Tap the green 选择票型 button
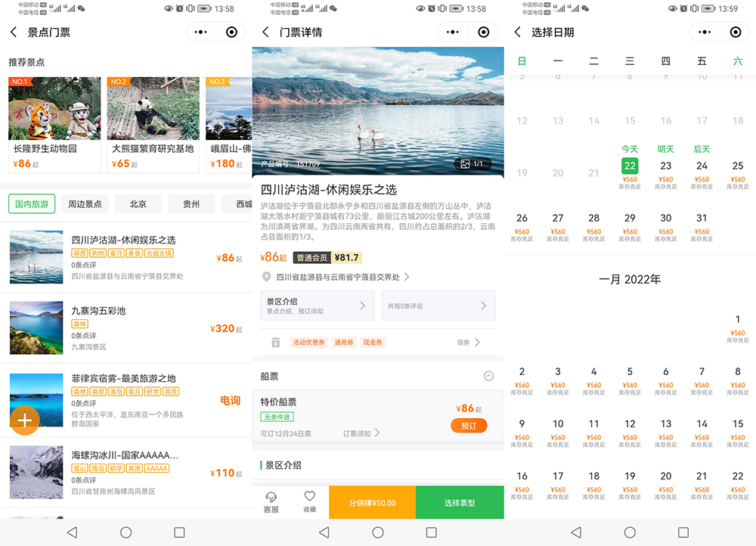The width and height of the screenshot is (756, 546). pyautogui.click(x=459, y=502)
